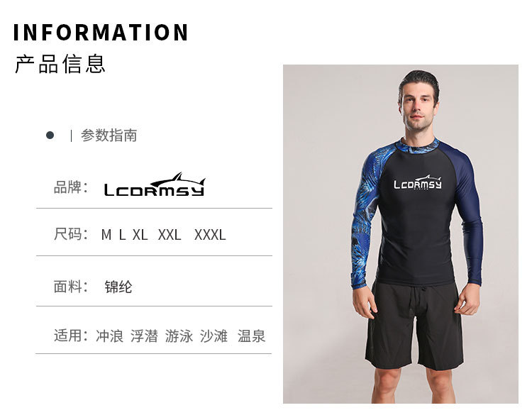This screenshot has height=420, width=532.
Task: Click the model product photo
Action: 401,234
